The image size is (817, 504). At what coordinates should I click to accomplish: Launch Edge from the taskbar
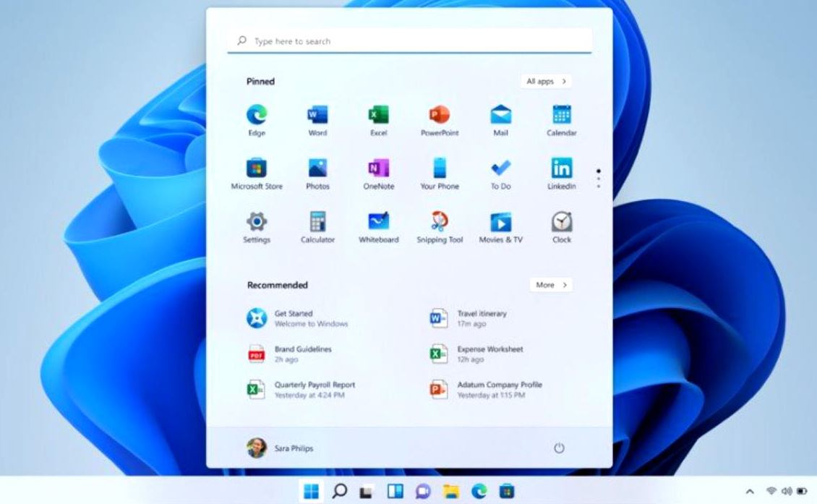[x=479, y=491]
